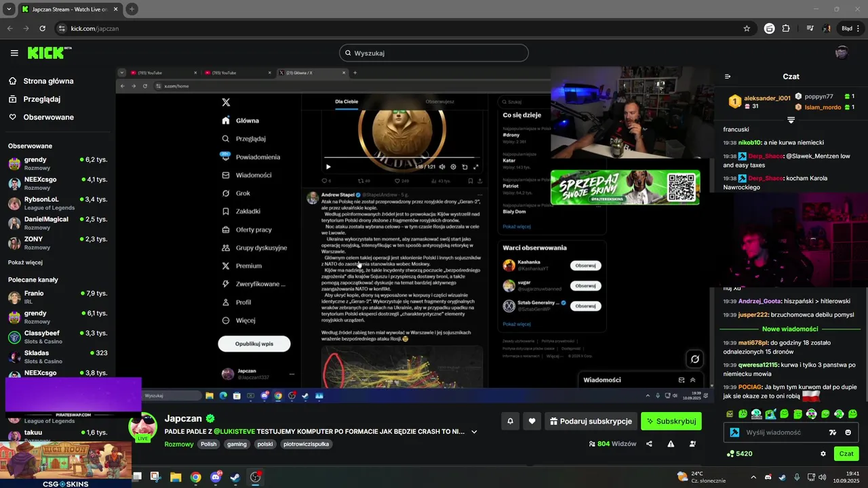Open the Chrome extensions puzzle icon
The image size is (868, 488).
786,28
